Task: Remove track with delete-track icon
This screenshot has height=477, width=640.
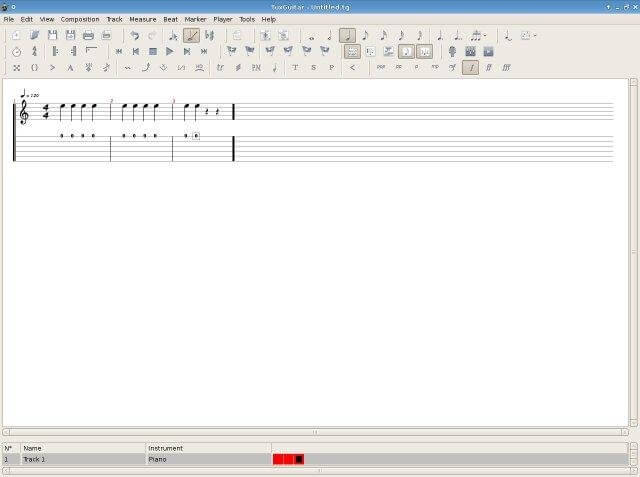Action: pos(283,35)
